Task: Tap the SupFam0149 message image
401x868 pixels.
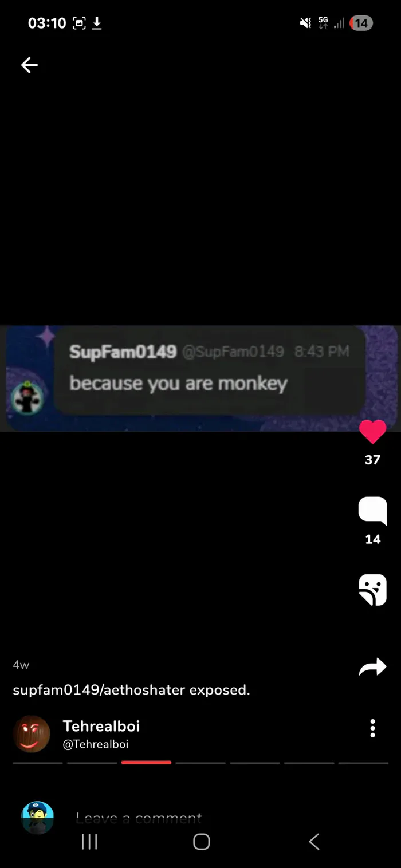Action: click(x=200, y=378)
